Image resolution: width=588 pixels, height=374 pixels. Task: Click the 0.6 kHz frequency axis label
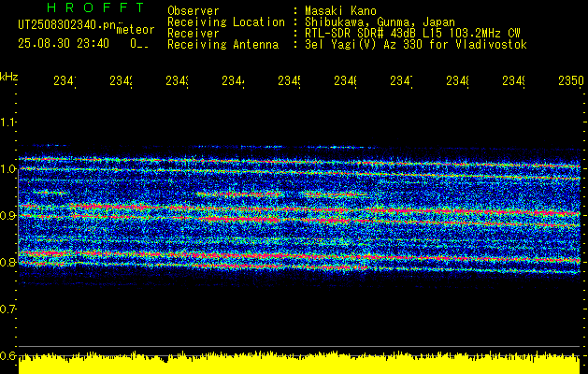pyautogui.click(x=7, y=355)
